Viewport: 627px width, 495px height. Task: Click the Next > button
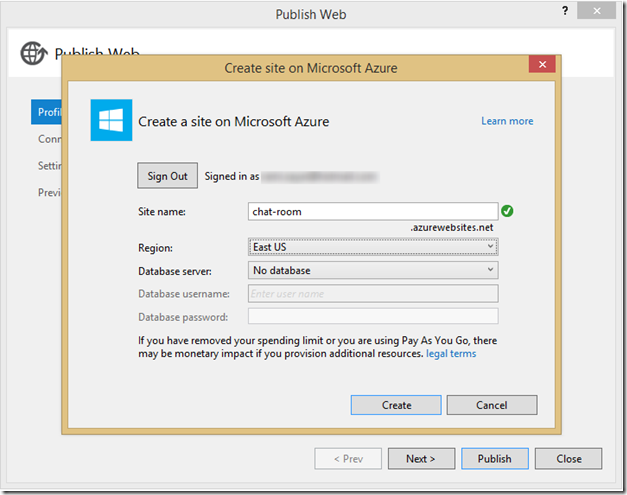pos(421,458)
